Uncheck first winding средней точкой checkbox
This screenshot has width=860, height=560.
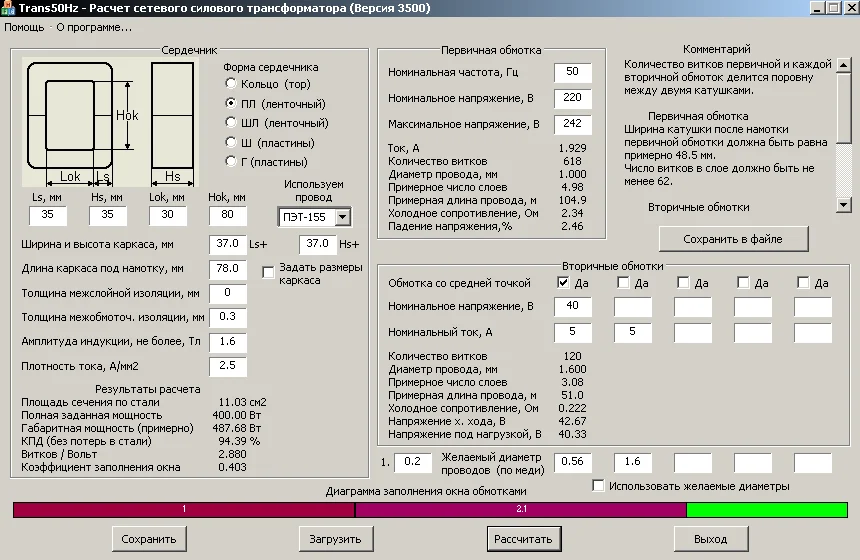pos(563,282)
